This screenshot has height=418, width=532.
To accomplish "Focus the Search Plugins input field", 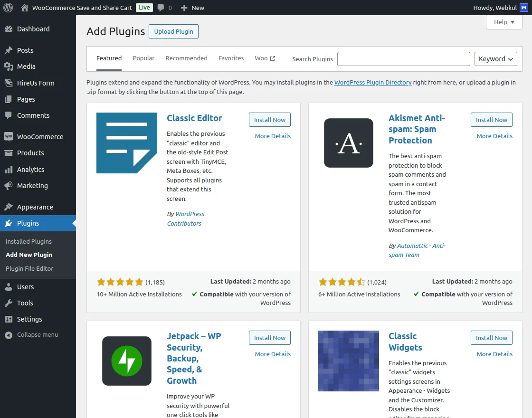I will coord(403,59).
